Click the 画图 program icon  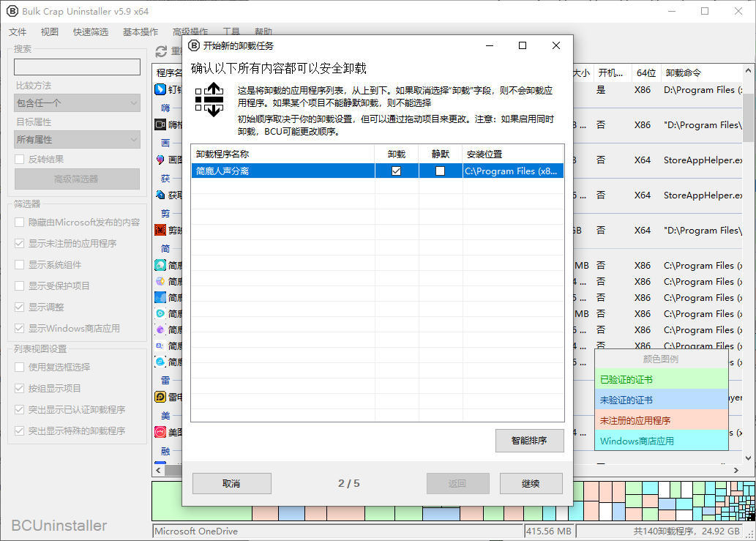(162, 160)
